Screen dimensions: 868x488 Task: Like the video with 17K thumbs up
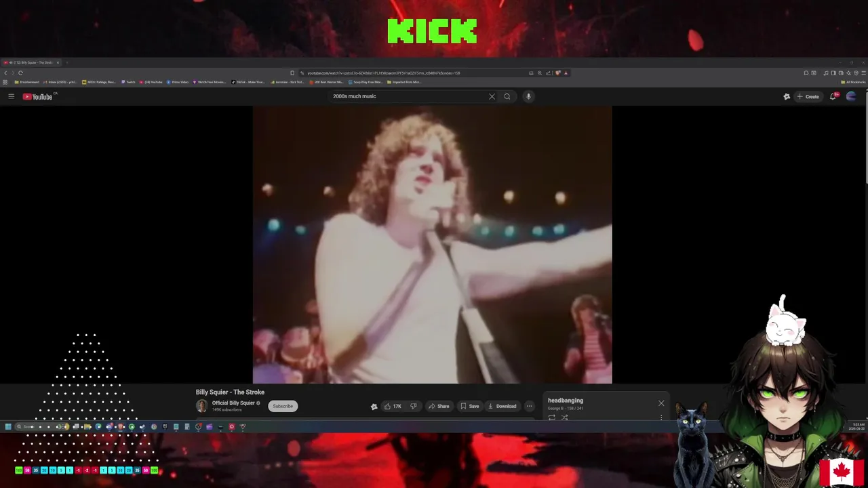[393, 406]
